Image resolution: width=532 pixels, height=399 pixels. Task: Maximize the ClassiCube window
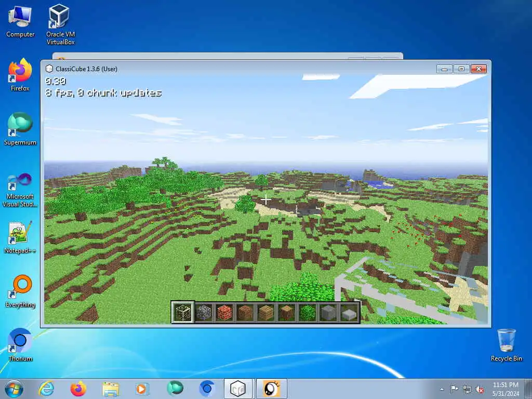click(x=461, y=69)
